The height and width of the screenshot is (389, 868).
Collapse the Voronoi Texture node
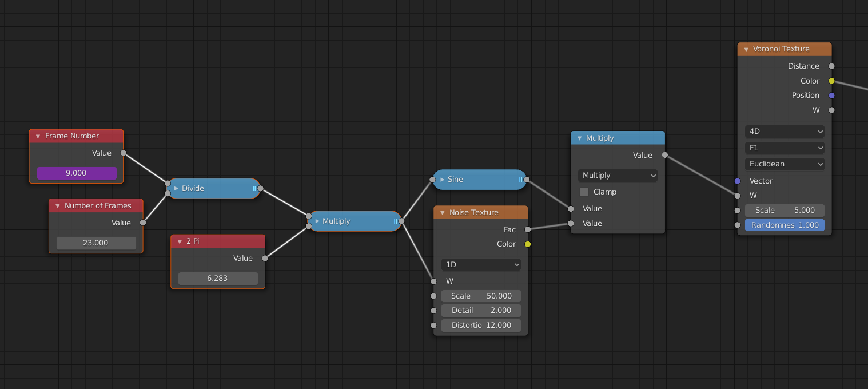[x=745, y=49]
